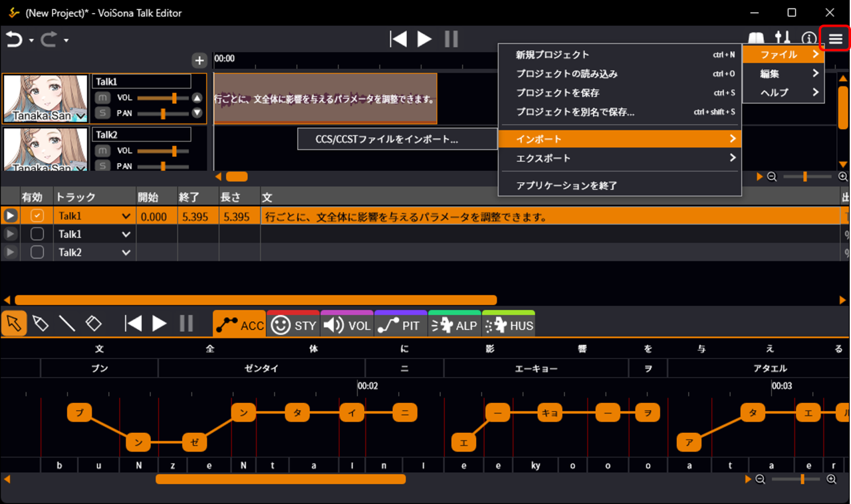
Task: Play from the top transport bar
Action: point(424,39)
